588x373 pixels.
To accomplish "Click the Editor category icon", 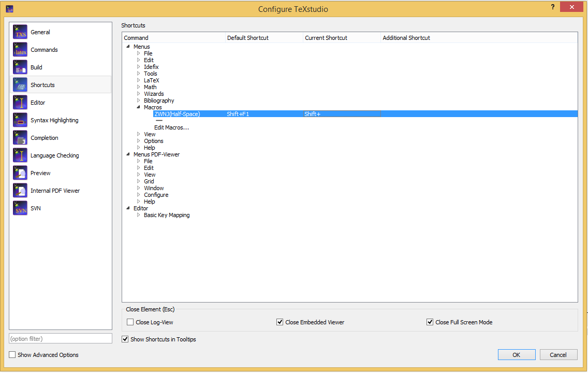I will (20, 103).
